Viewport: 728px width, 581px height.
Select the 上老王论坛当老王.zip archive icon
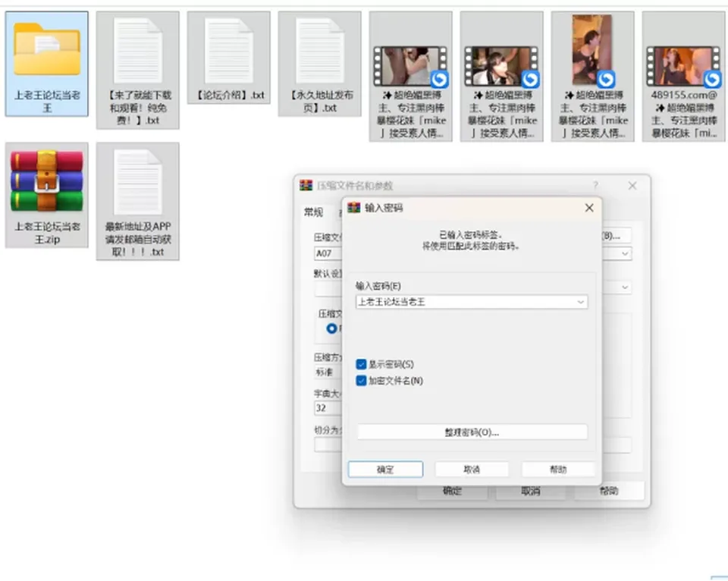click(47, 181)
